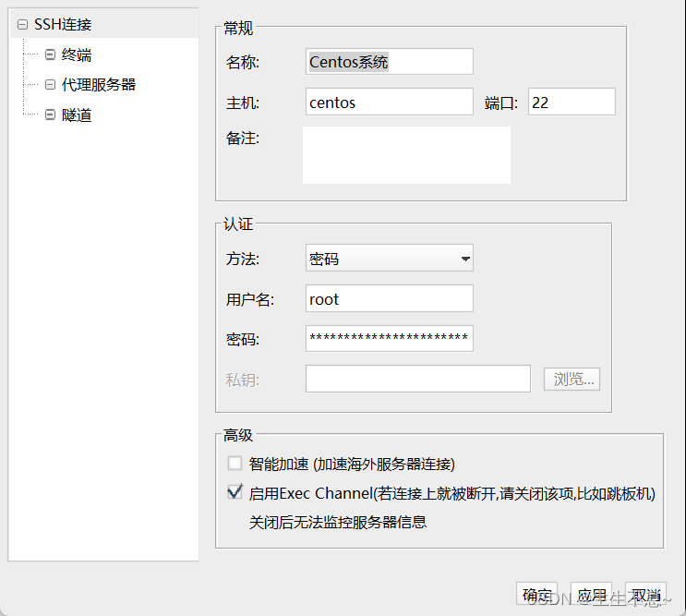Viewport: 686px width, 616px height.
Task: Click the 关闭后无法监控服务器信息 note text
Action: click(338, 522)
